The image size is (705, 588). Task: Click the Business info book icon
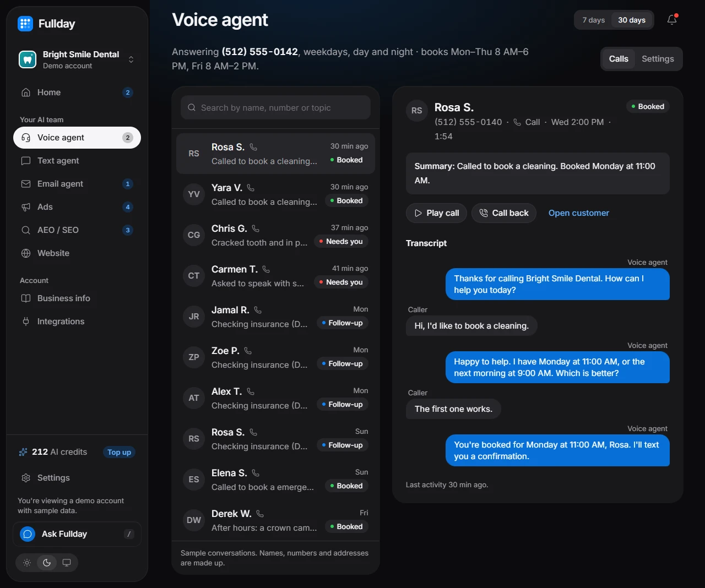26,298
